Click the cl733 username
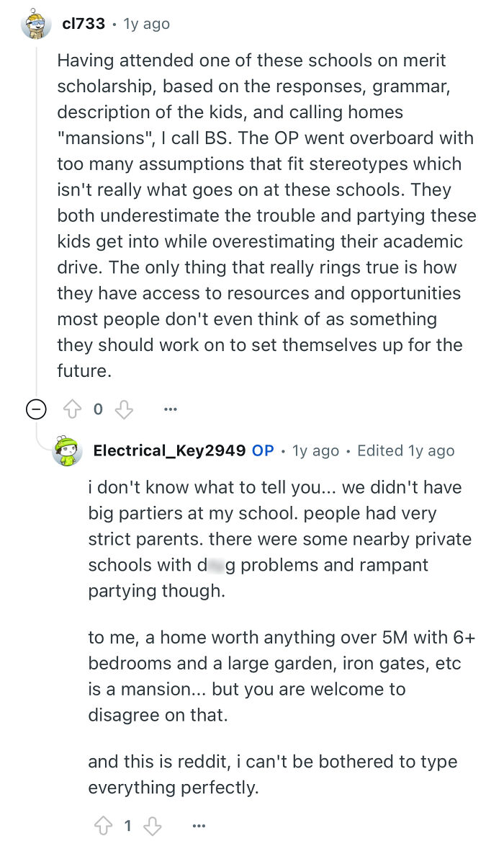This screenshot has height=841, width=504. [81, 23]
